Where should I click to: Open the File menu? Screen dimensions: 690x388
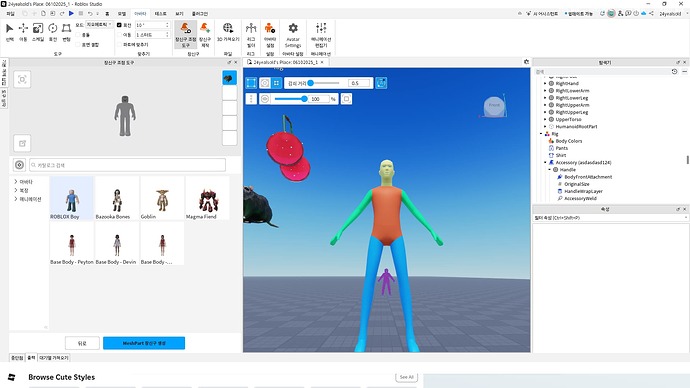pos(10,14)
